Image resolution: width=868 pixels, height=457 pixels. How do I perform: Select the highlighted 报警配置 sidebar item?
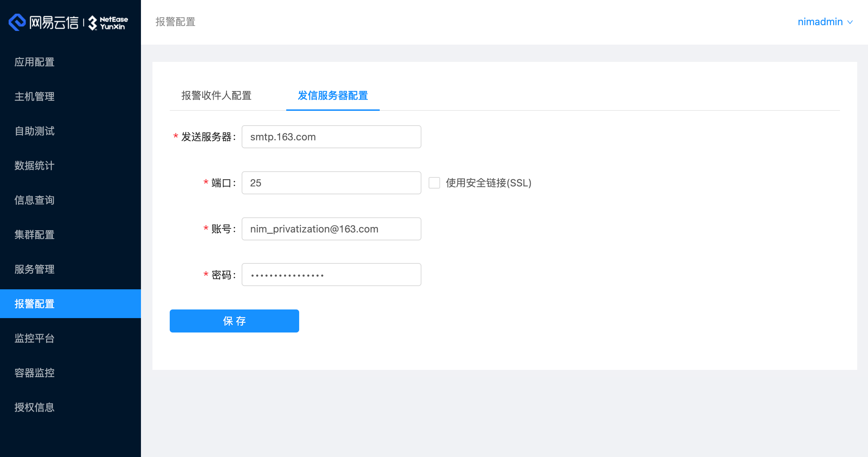pos(35,304)
